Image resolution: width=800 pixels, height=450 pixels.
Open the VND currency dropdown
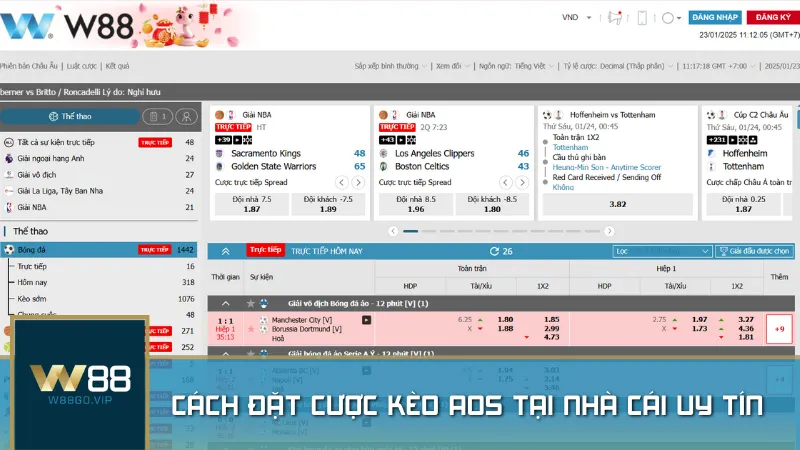575,18
